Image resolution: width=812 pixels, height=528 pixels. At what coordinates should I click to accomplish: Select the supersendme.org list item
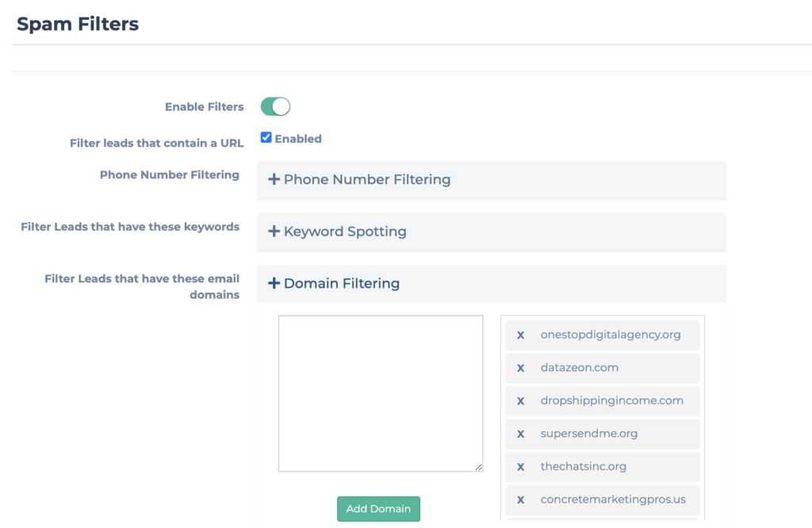588,434
